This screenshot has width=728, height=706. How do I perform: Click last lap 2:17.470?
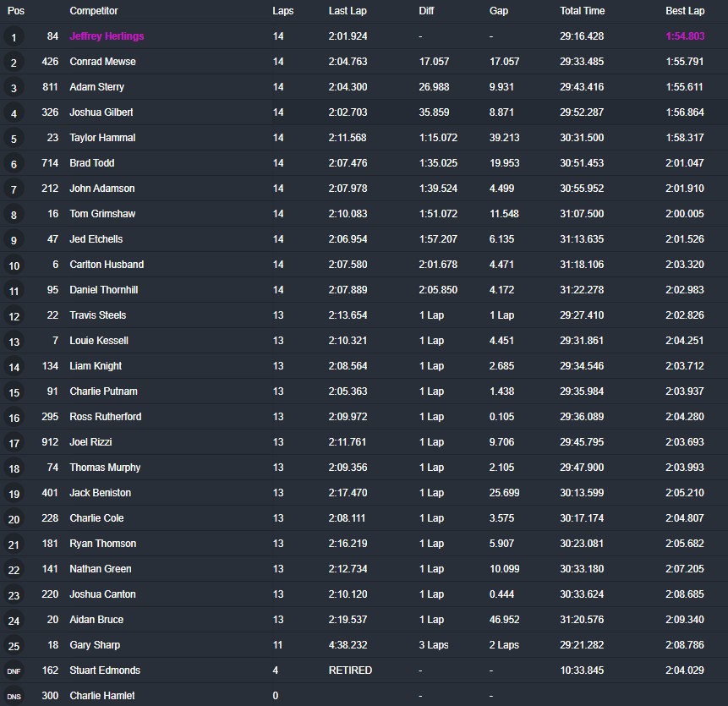coord(348,493)
